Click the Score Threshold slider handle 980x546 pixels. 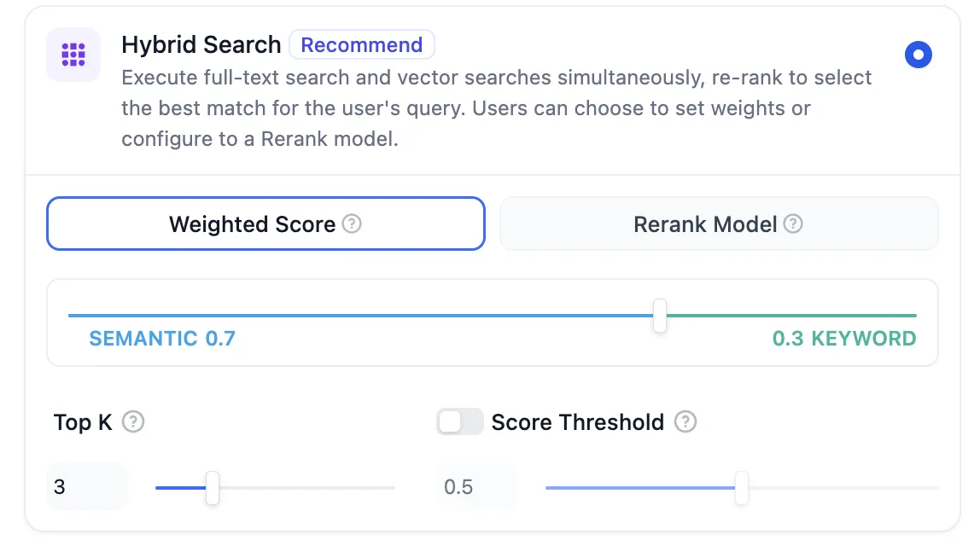[x=742, y=488]
